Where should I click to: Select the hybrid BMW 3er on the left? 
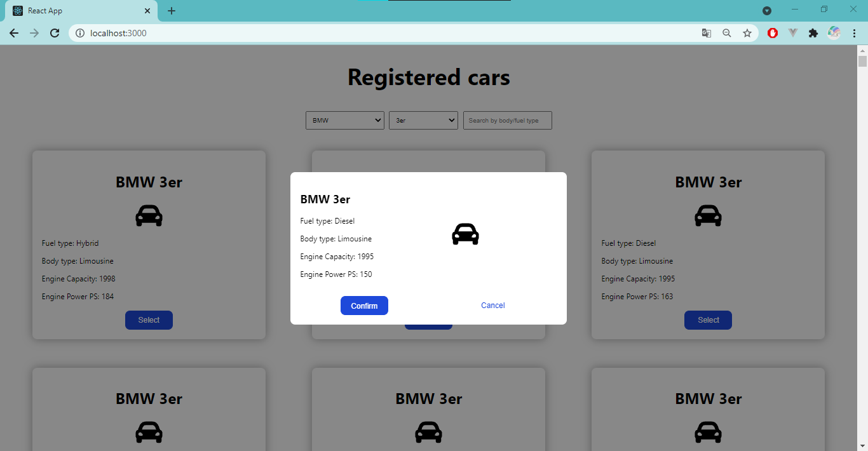pyautogui.click(x=149, y=320)
